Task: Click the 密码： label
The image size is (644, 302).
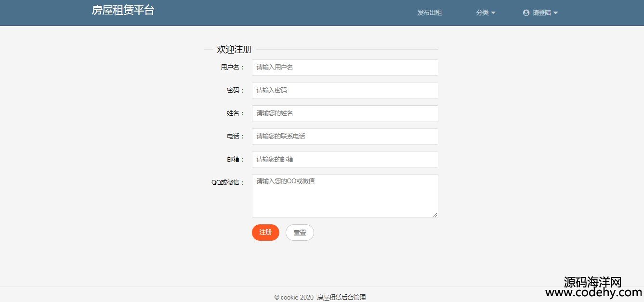Action: coord(236,91)
